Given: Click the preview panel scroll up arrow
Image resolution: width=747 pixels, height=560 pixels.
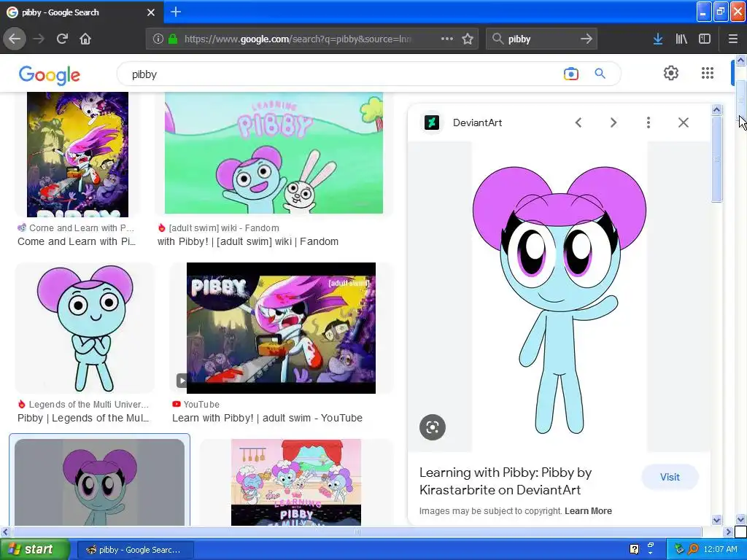Looking at the screenshot, I should point(716,110).
